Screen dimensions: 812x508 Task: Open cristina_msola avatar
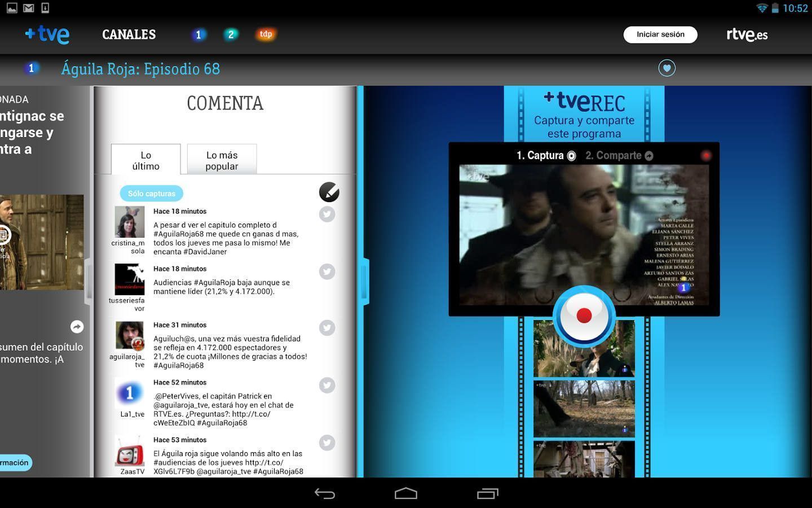(130, 222)
